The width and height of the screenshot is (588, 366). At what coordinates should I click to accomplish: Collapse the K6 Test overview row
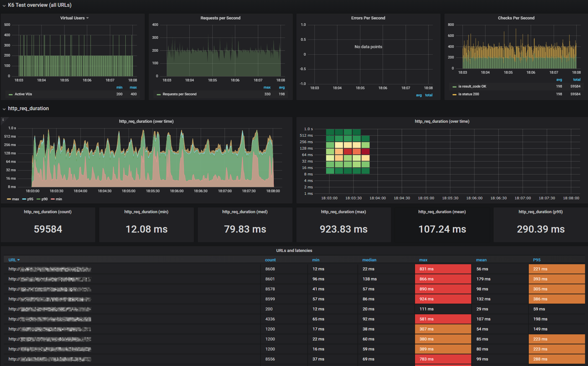coord(4,6)
